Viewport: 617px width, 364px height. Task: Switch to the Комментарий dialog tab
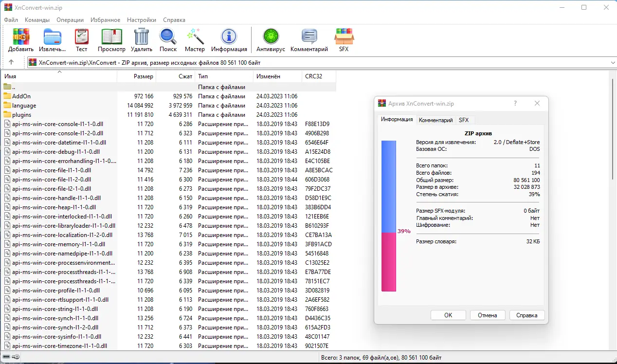point(436,120)
